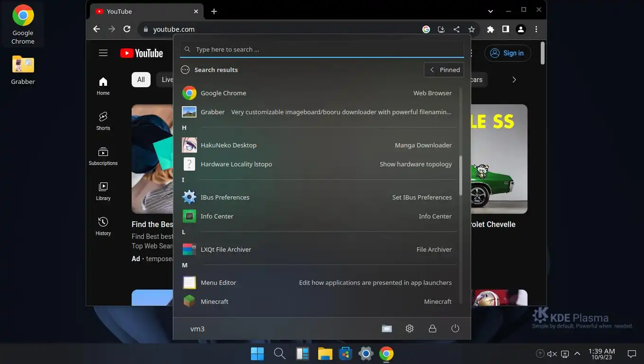Sign in to YouTube
The height and width of the screenshot is (364, 644).
[508, 53]
